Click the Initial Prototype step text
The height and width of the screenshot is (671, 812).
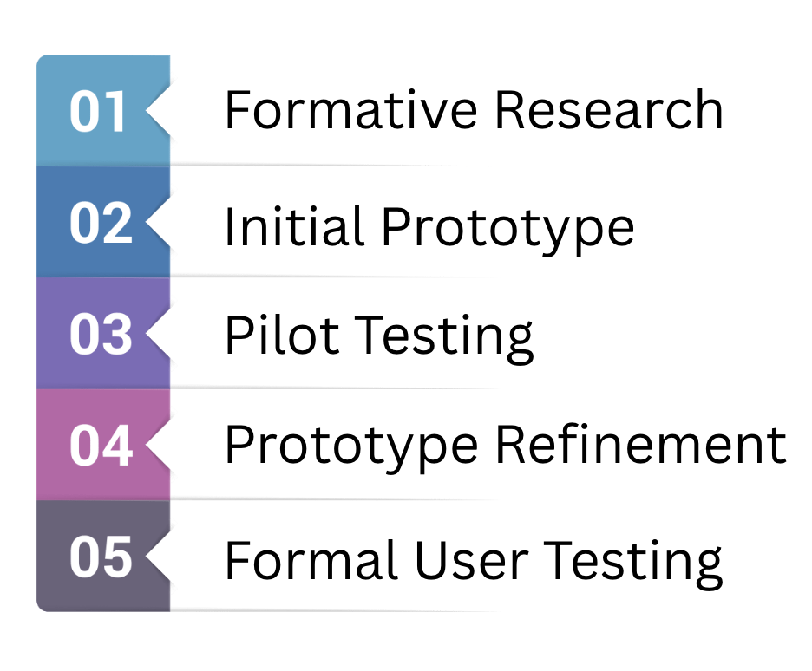pyautogui.click(x=429, y=226)
